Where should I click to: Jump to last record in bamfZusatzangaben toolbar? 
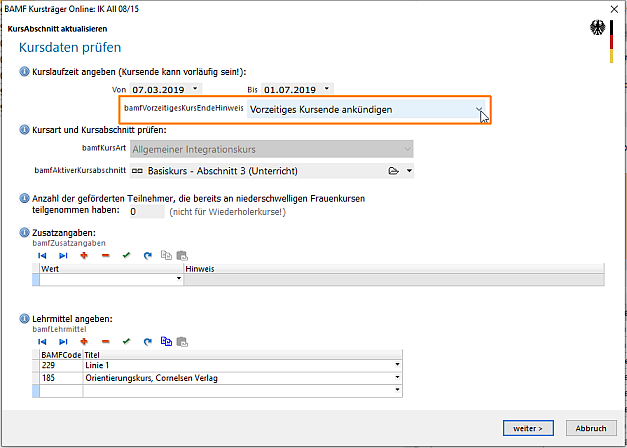pyautogui.click(x=63, y=256)
